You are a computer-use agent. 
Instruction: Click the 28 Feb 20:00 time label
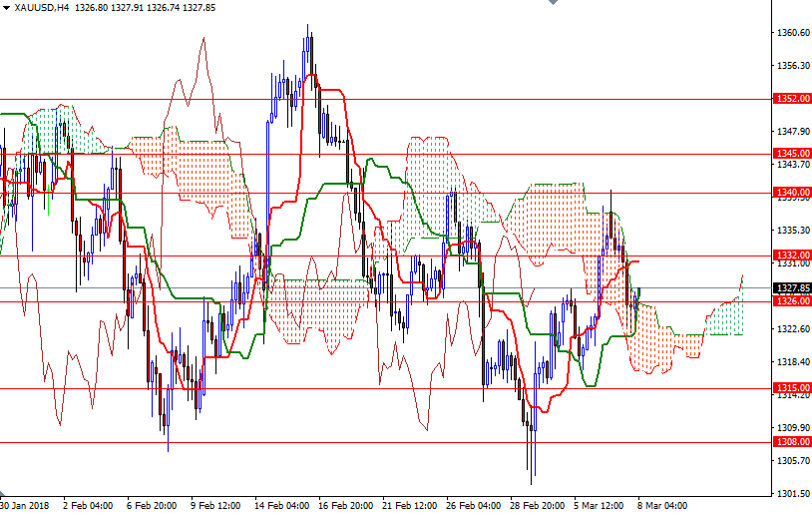(x=538, y=505)
